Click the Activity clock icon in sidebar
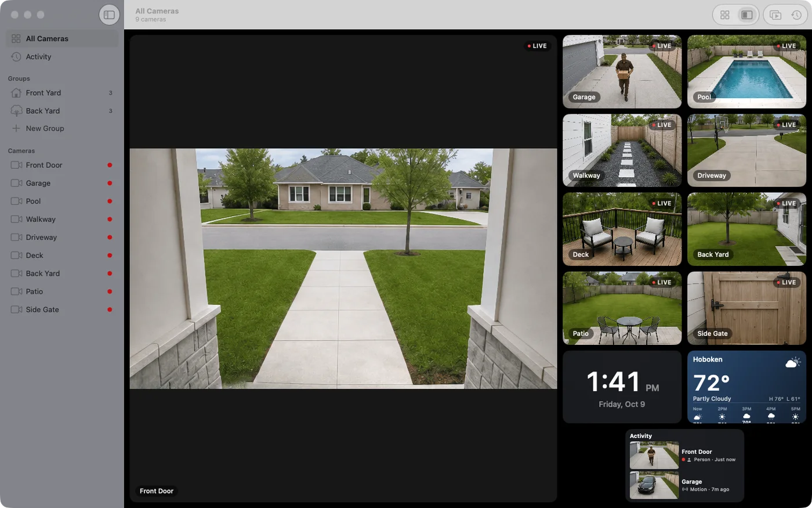 (x=16, y=57)
